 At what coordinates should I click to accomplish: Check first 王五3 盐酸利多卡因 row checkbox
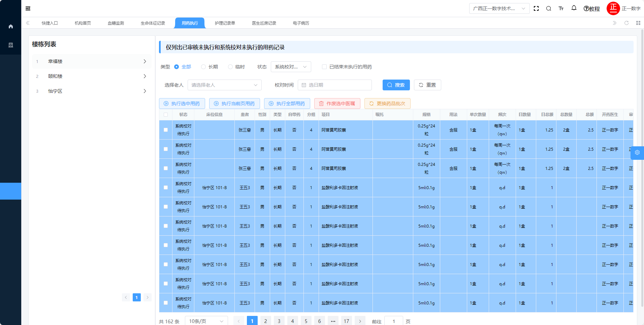coord(166,187)
